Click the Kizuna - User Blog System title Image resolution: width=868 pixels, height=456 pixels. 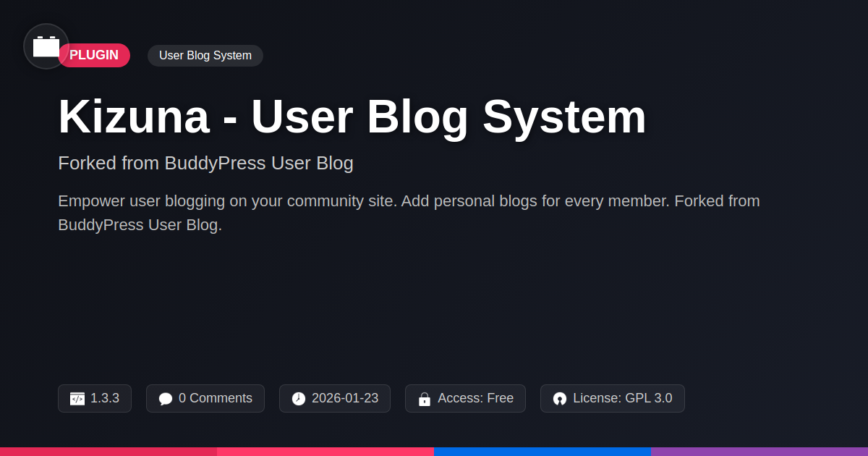point(352,117)
